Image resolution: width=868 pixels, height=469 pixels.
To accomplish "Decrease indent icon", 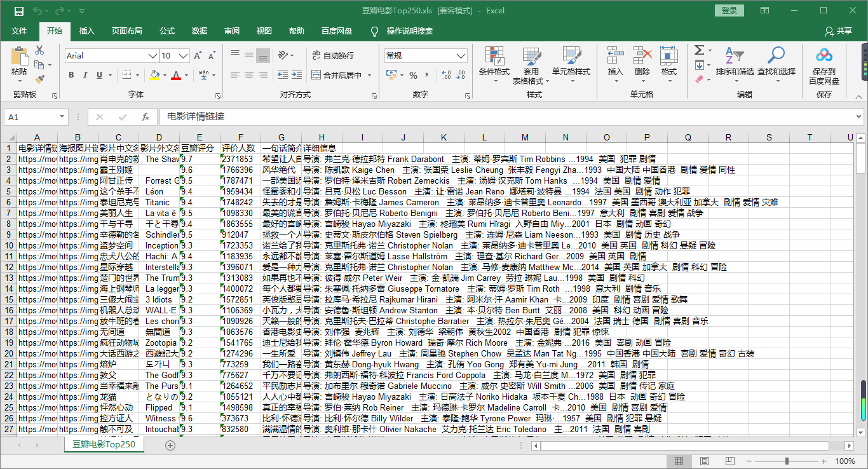I will point(283,75).
